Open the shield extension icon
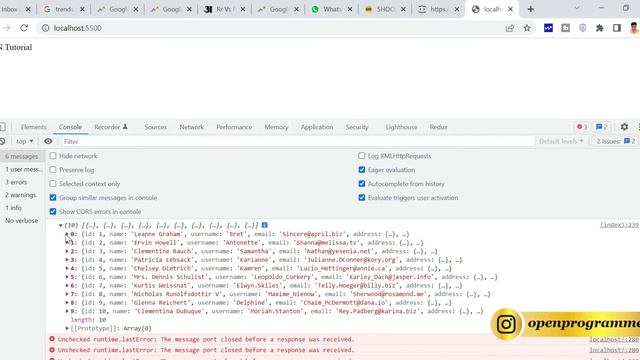The image size is (640, 360). pyautogui.click(x=582, y=28)
